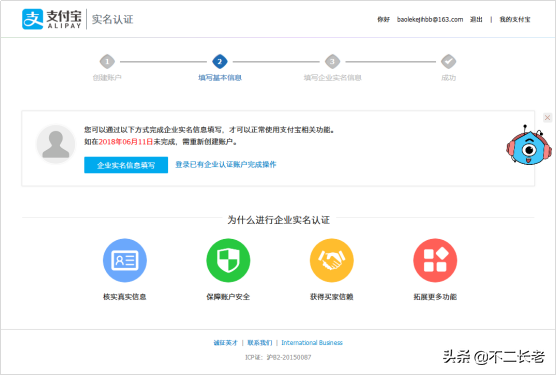Click the 保障账户安全 caption

click(228, 297)
